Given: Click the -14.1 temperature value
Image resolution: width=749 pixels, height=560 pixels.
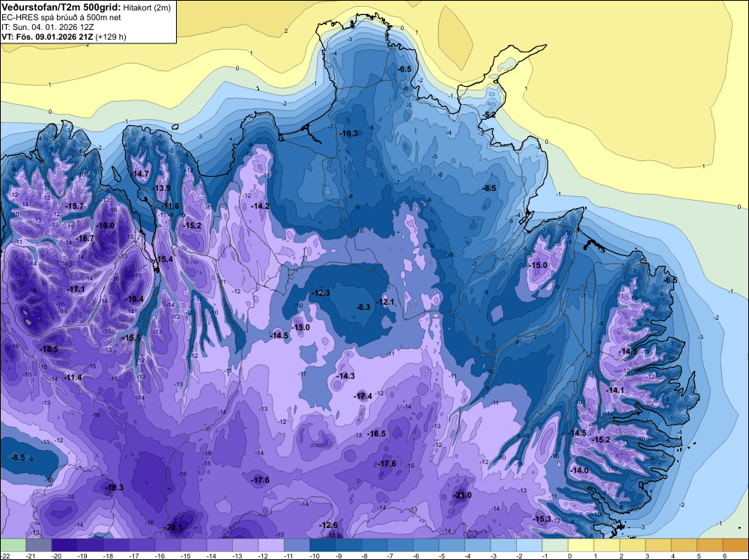Looking at the screenshot, I should pos(615,390).
